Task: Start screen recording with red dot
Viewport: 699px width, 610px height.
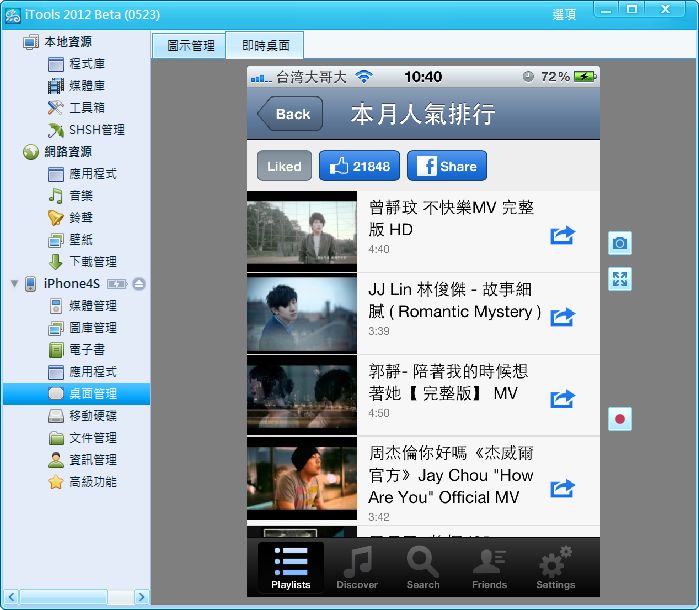Action: (620, 419)
